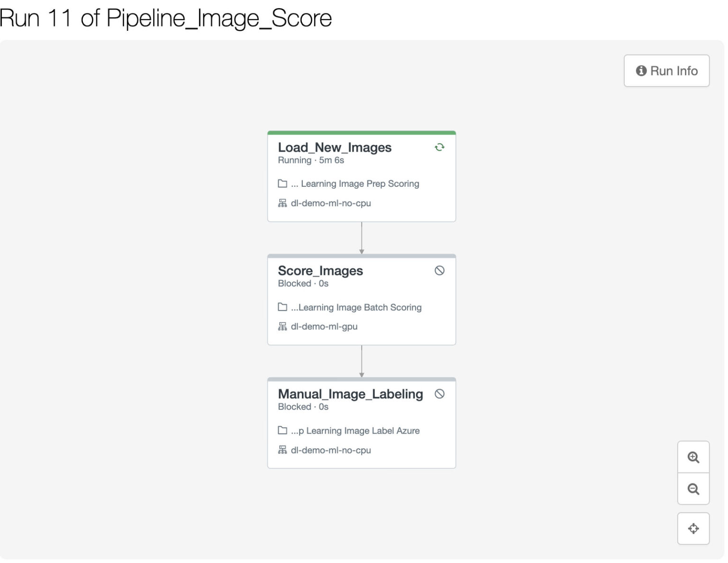Click the fit-to-view crosshair control
728x563 pixels.
[693, 528]
